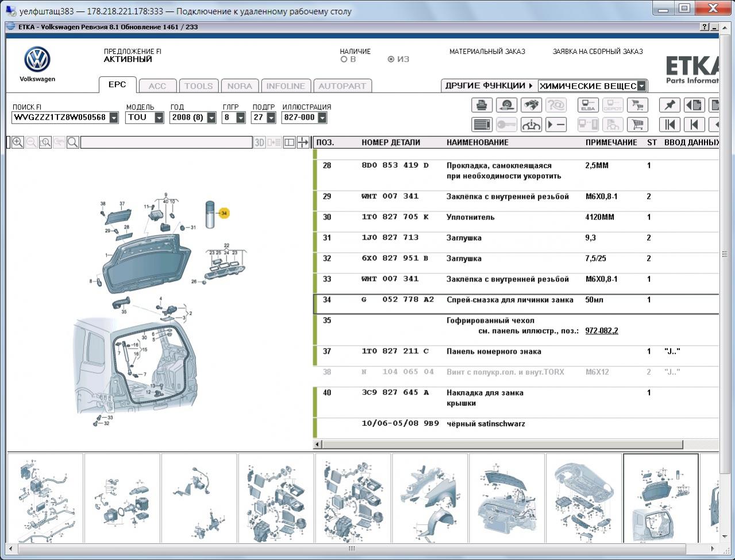Click the illustration search input field

point(166,142)
